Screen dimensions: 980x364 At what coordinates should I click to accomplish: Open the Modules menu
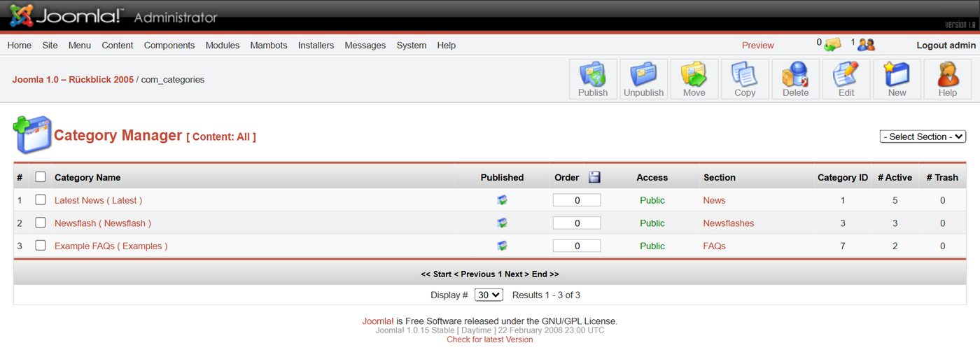click(223, 45)
